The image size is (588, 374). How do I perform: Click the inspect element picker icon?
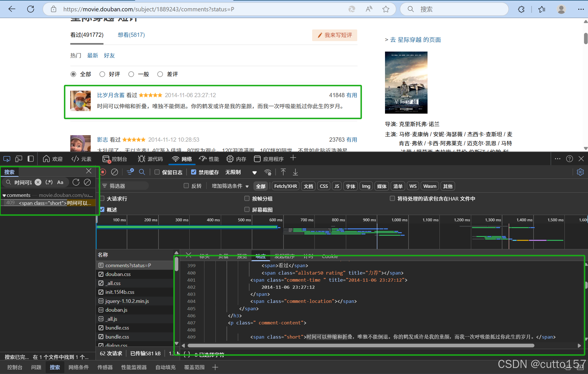tap(7, 159)
